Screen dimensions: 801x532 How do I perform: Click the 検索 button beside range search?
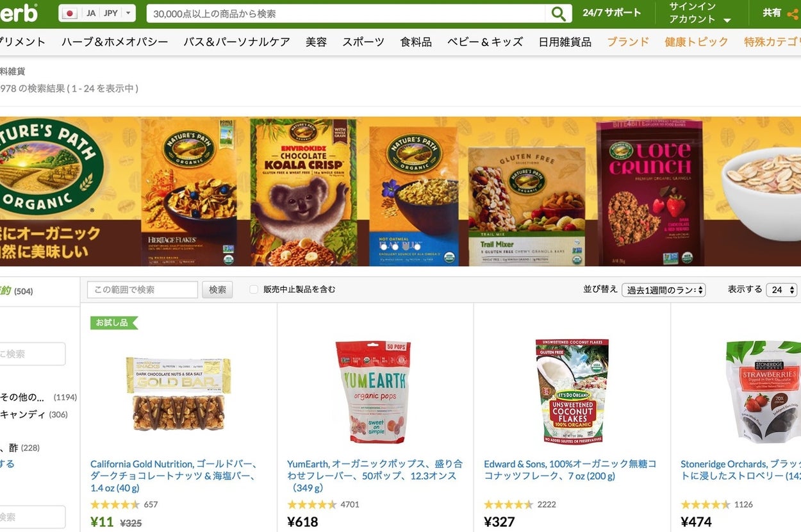point(217,290)
